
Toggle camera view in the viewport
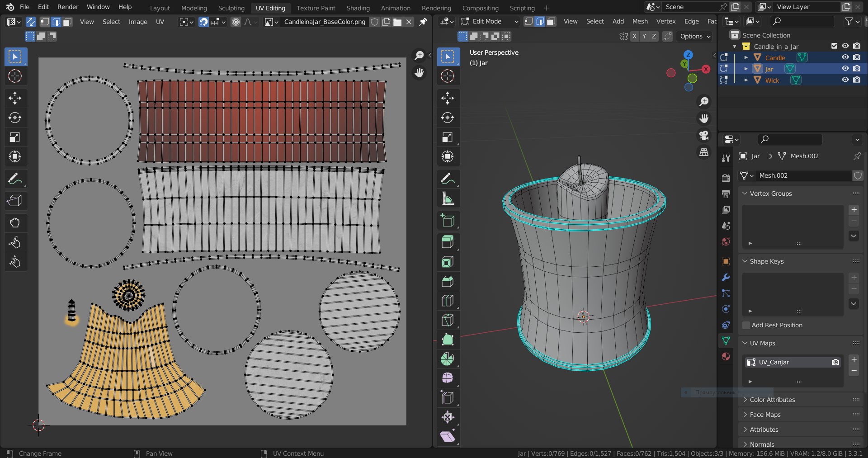click(x=704, y=135)
